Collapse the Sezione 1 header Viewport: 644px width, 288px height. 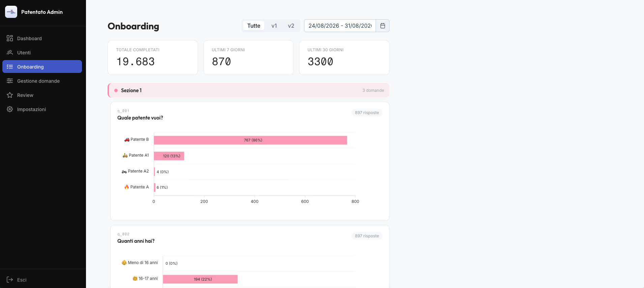click(x=248, y=90)
